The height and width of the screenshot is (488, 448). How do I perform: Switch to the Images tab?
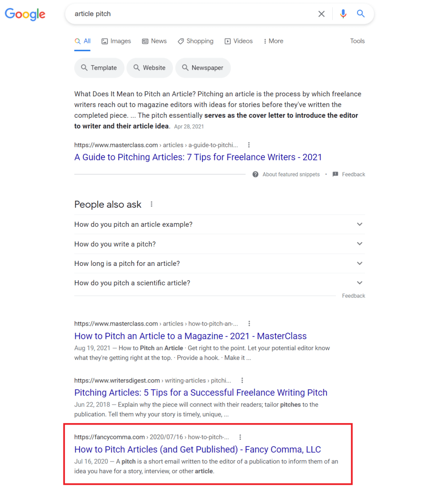point(116,41)
